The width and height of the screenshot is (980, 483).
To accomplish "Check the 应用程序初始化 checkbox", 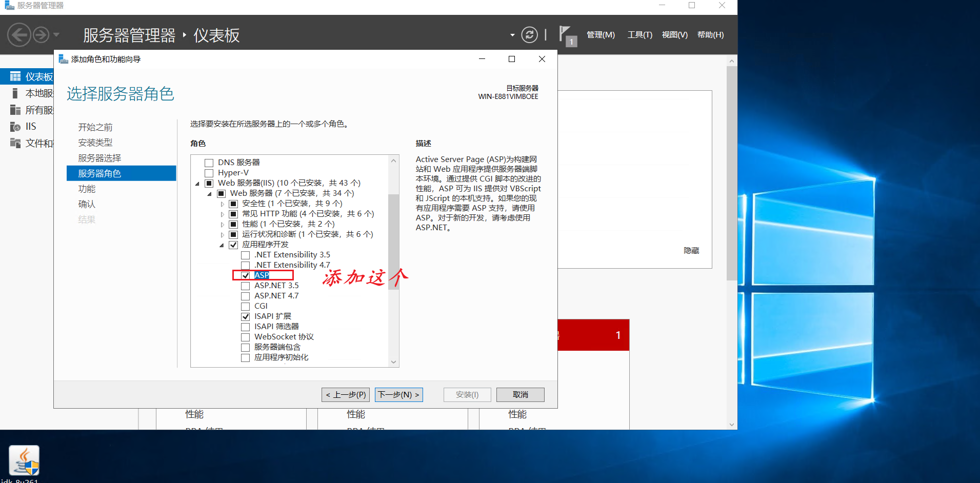I will click(x=246, y=358).
